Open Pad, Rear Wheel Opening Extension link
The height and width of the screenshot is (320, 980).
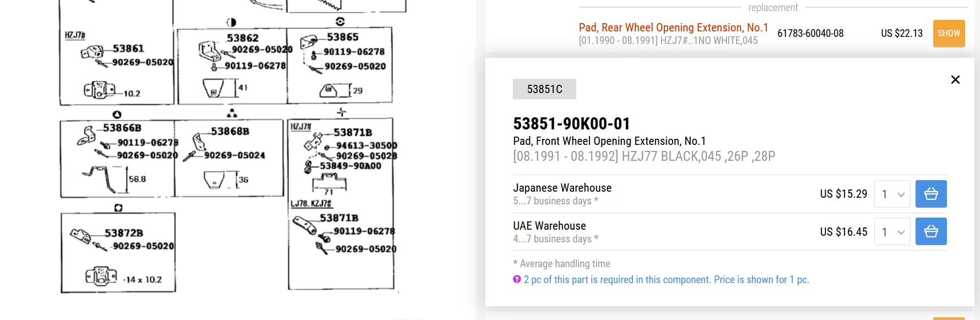[x=673, y=28]
